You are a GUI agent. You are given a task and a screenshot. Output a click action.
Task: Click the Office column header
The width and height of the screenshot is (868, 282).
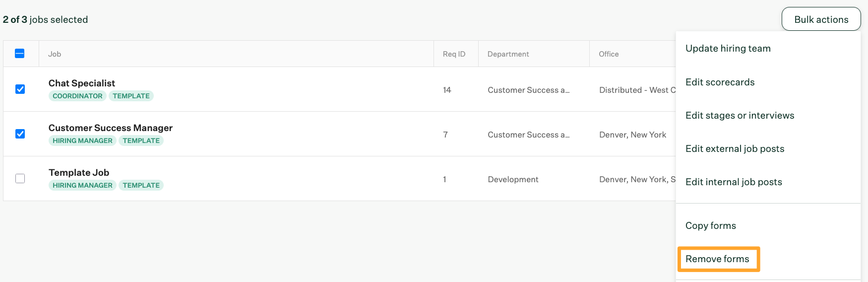[x=609, y=54]
